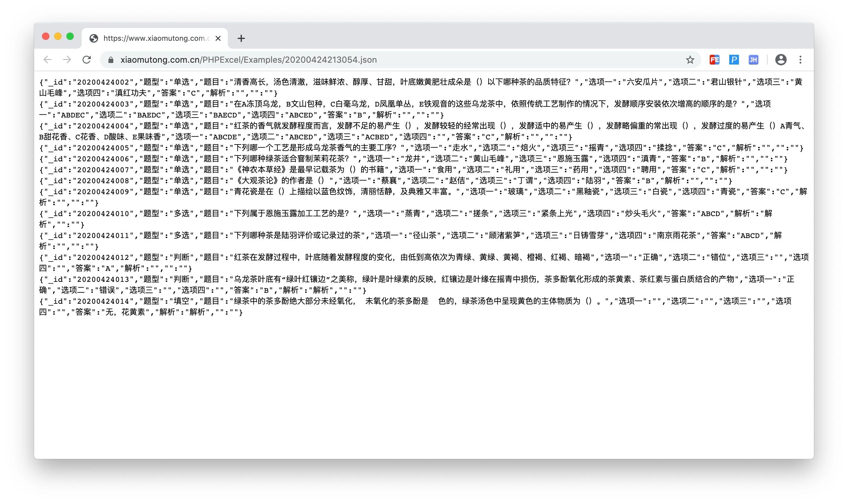Image resolution: width=848 pixels, height=504 pixels.
Task: Open the JH extension icon
Action: (x=753, y=60)
